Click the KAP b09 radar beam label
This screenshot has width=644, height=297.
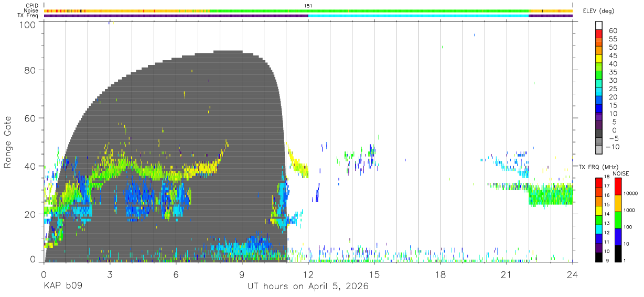click(62, 287)
